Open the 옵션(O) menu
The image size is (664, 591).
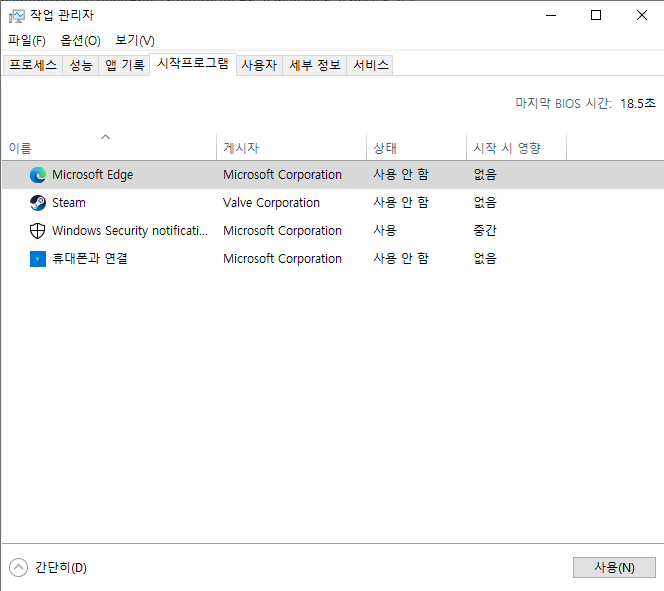pos(80,41)
